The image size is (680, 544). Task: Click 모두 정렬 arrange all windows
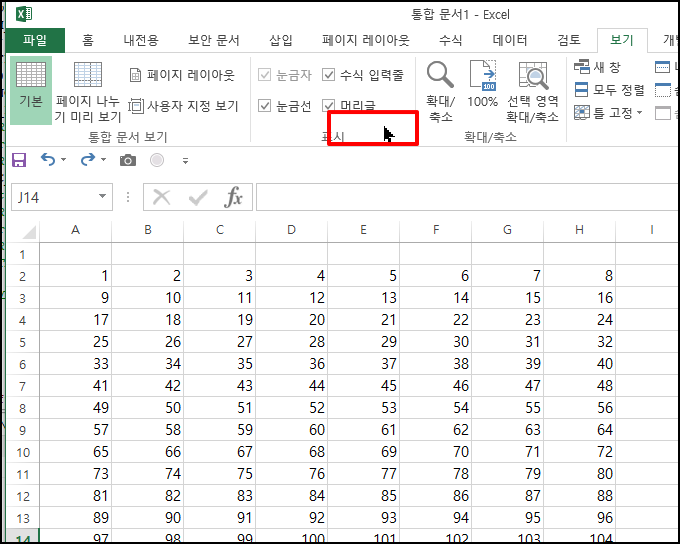click(x=609, y=90)
